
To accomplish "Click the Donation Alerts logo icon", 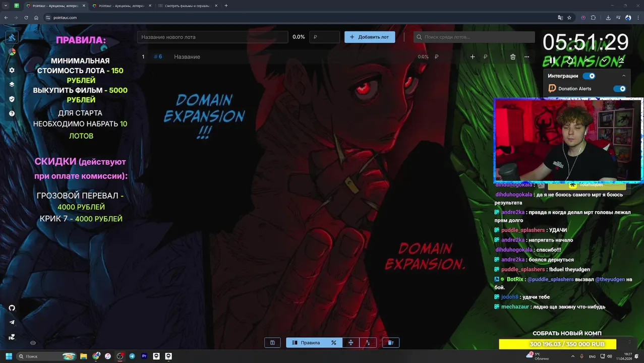I will (x=552, y=88).
